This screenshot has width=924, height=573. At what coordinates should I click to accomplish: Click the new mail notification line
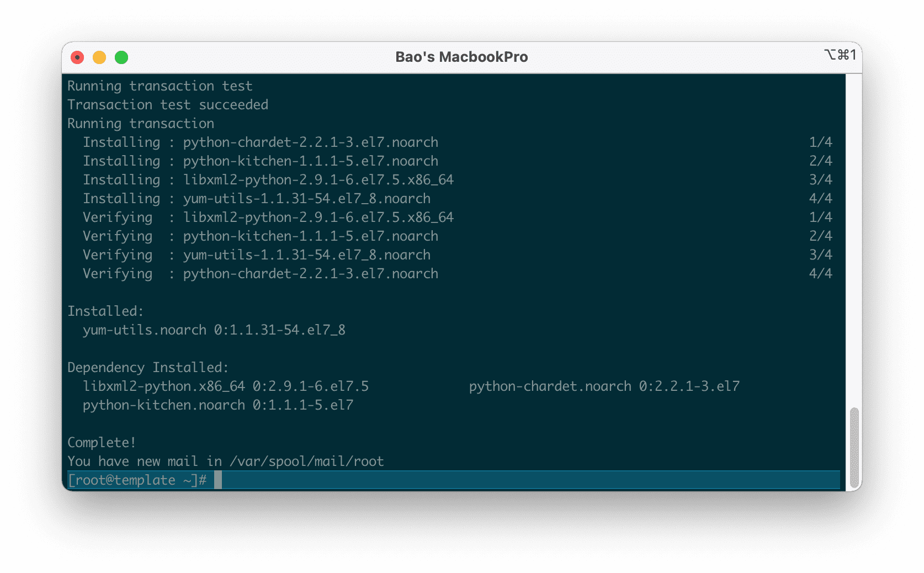point(225,461)
